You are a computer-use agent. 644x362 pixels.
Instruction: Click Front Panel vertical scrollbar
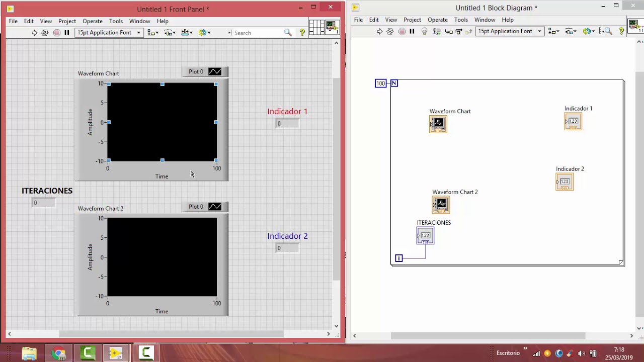click(336, 184)
